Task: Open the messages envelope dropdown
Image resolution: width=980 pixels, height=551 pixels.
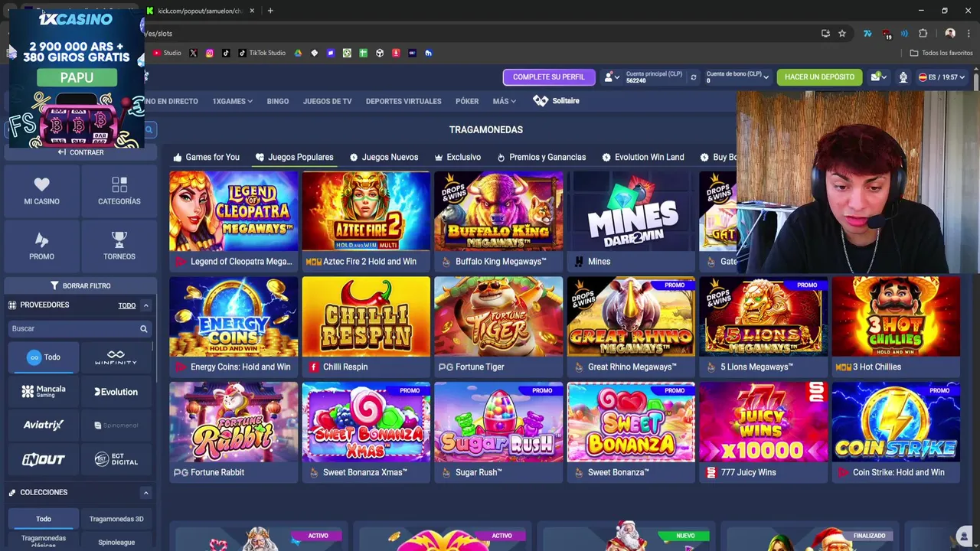Action: pyautogui.click(x=877, y=77)
